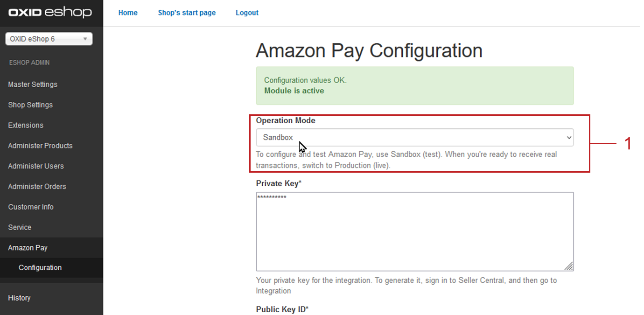Expand the Administer Products menu
Viewport: 644px width, 315px height.
pyautogui.click(x=40, y=146)
